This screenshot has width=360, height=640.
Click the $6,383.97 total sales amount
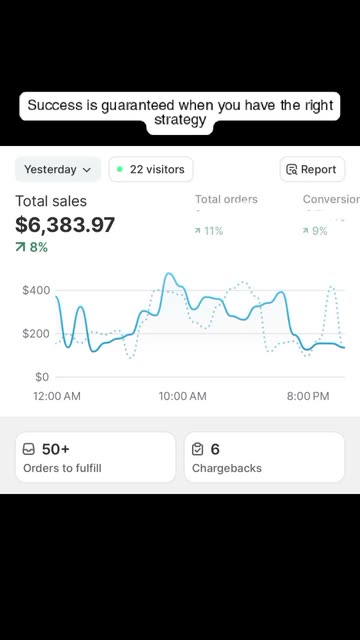point(65,225)
